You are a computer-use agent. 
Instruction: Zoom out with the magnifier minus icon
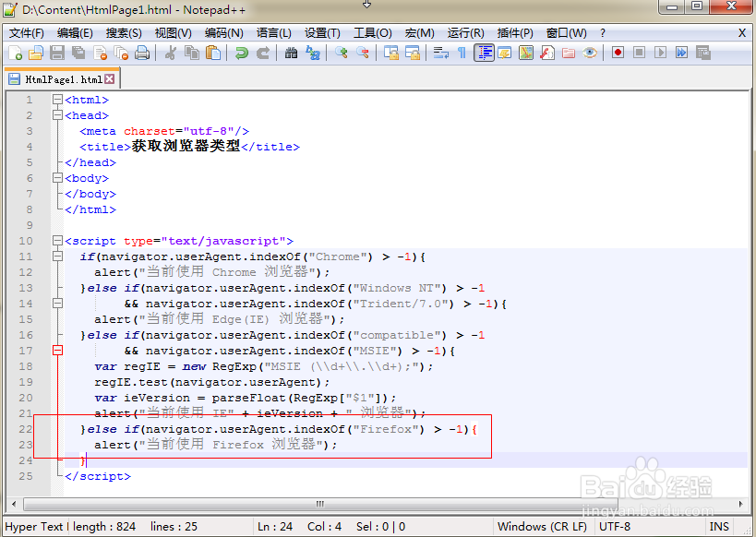click(x=363, y=53)
